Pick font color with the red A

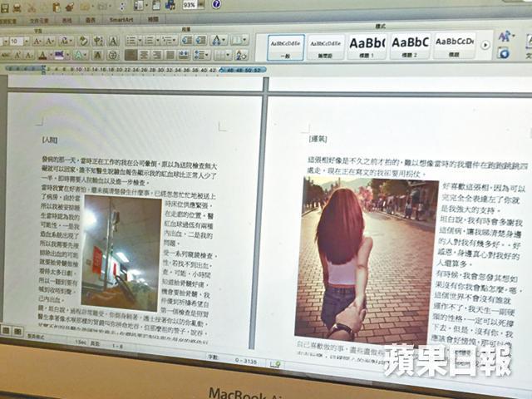[42, 55]
